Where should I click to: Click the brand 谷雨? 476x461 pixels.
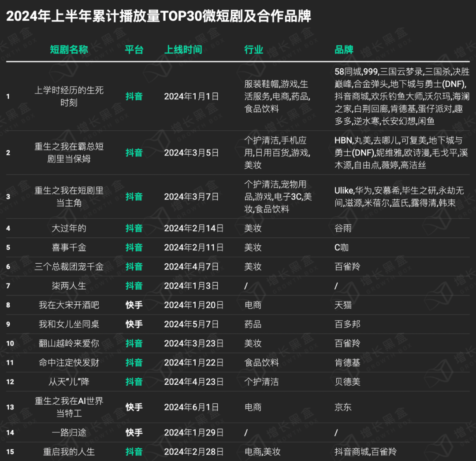pos(343,228)
